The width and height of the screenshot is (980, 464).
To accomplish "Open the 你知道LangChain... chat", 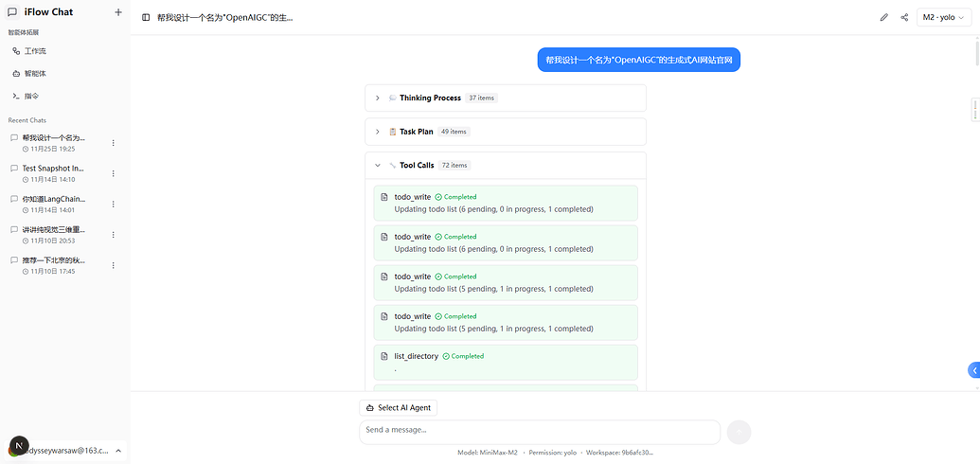I will [x=56, y=205].
